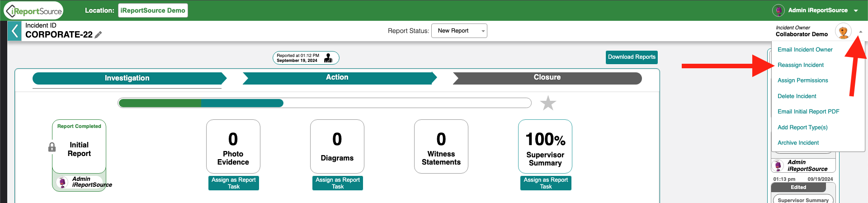
Task: Choose Add Report Type(s)
Action: pos(802,127)
